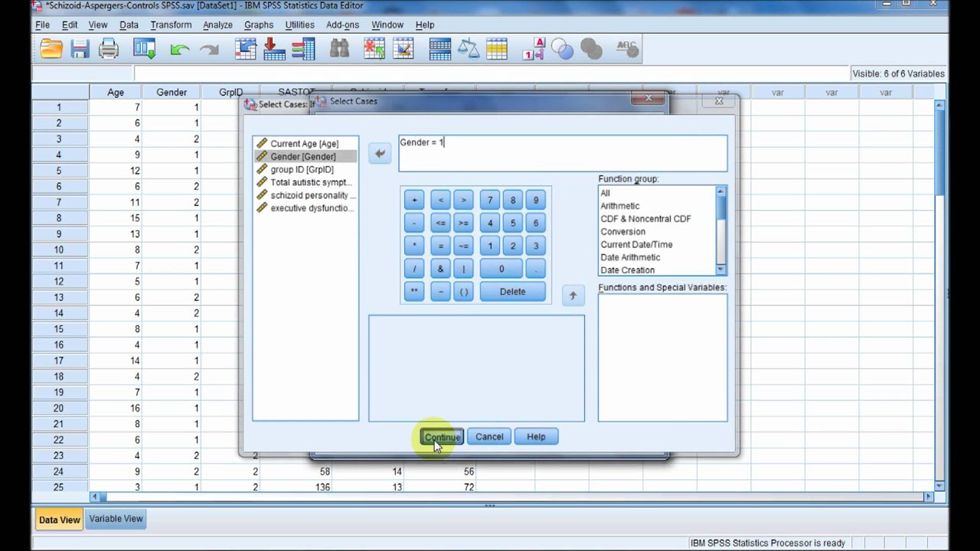
Task: Click the Continue button
Action: [443, 437]
